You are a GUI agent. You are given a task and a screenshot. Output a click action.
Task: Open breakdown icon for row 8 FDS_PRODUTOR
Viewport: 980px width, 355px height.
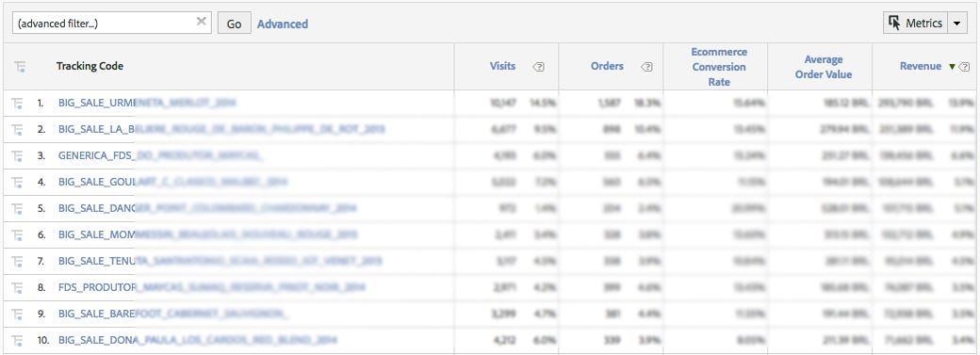18,287
